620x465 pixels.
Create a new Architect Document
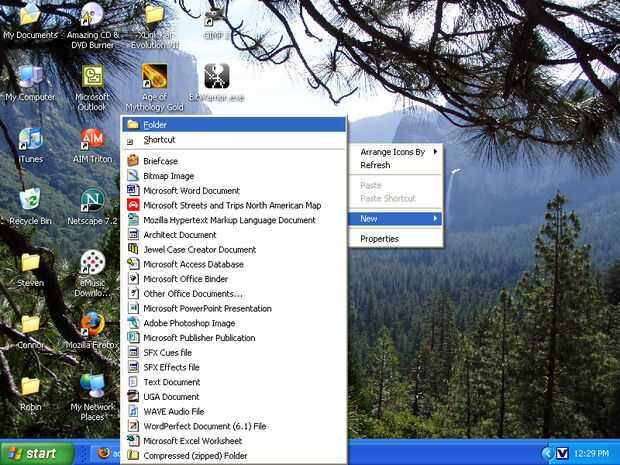[x=234, y=235]
